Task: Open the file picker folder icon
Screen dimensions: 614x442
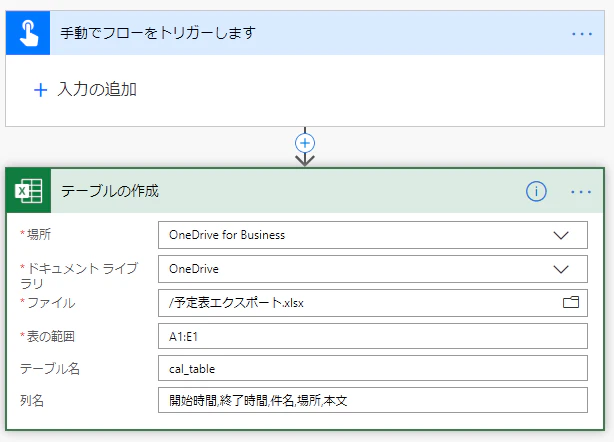Action: click(571, 302)
